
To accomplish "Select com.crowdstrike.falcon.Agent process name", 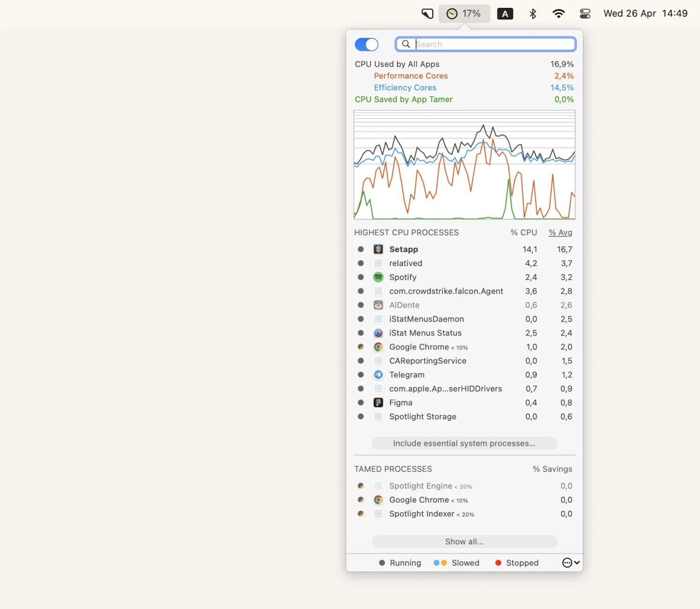I will click(x=446, y=291).
